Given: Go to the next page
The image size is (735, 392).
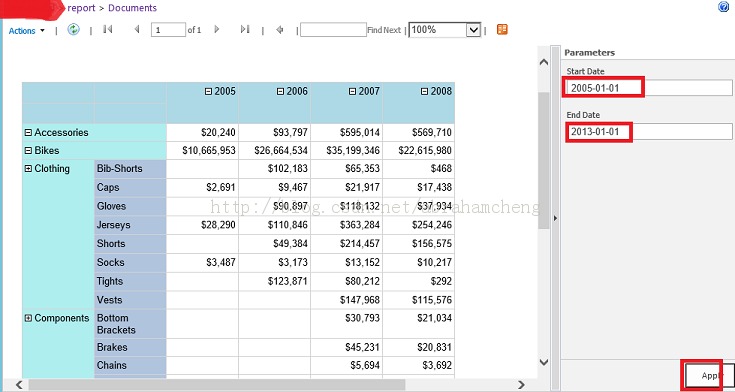Looking at the screenshot, I should click(x=217, y=30).
